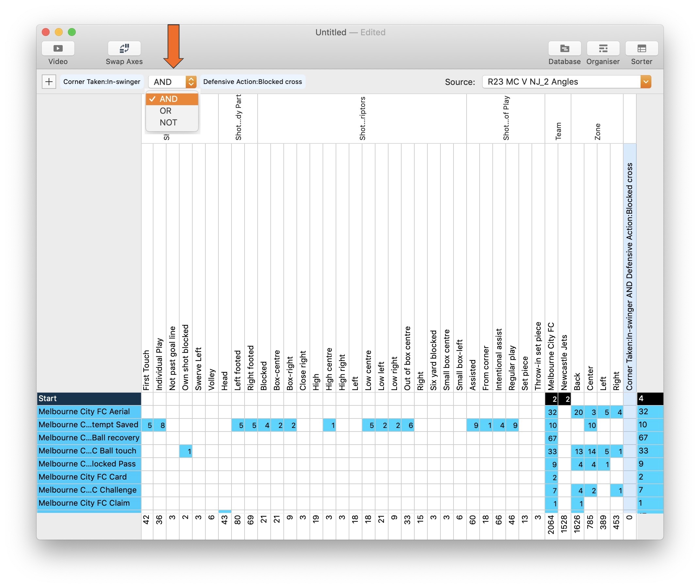This screenshot has height=588, width=700.
Task: Keep AND selected in the operator list
Action: coord(168,99)
